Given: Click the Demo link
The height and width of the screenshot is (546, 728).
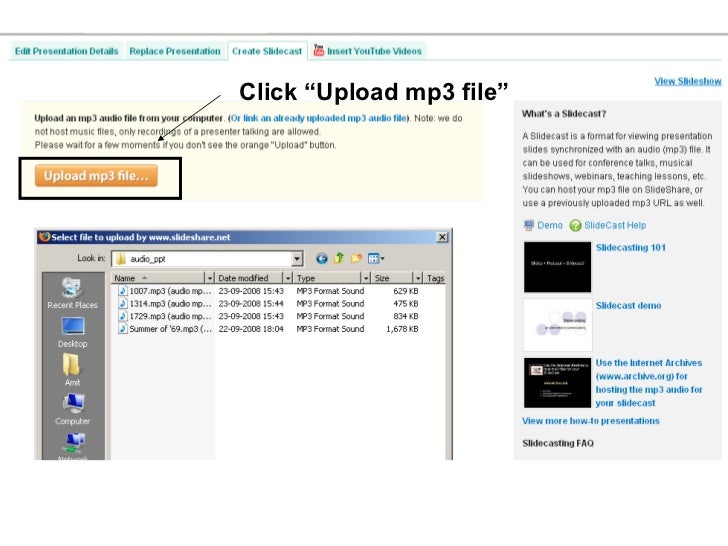Looking at the screenshot, I should 550,225.
